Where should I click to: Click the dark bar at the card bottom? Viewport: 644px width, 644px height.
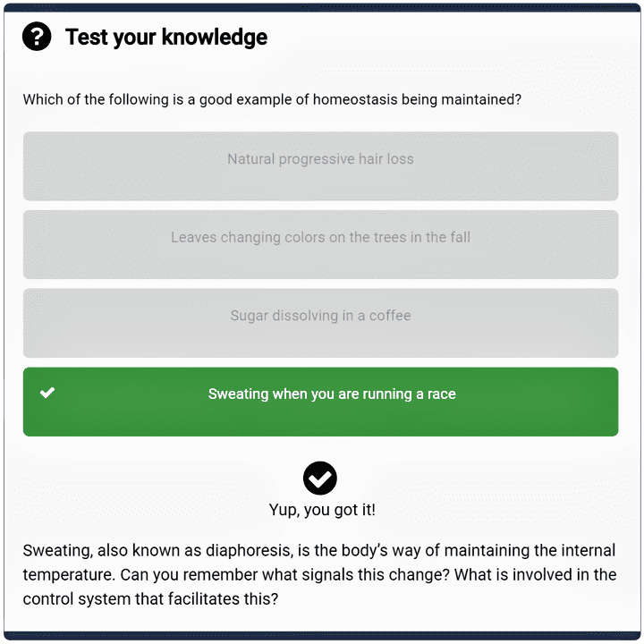[x=322, y=637]
